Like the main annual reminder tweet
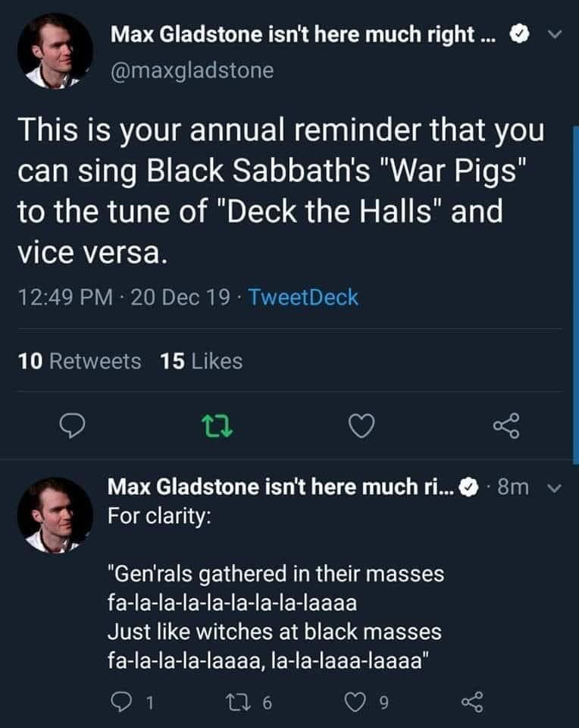The width and height of the screenshot is (579, 728). pos(362,428)
